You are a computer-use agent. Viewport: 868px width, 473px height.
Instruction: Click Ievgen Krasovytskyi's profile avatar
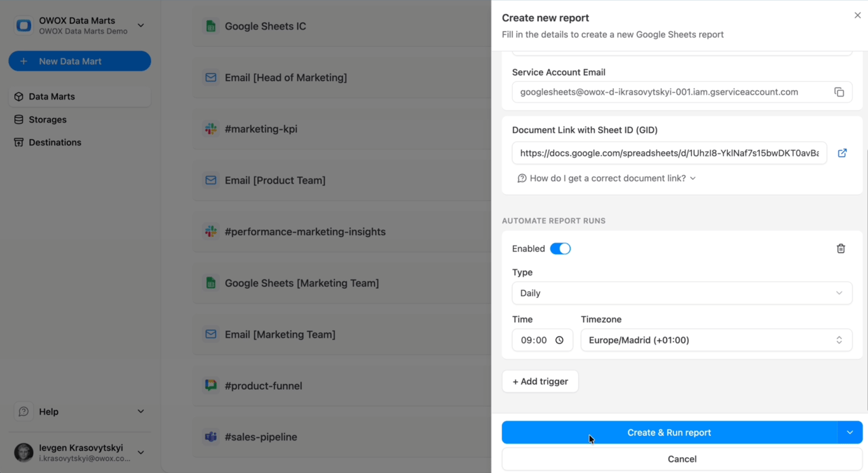click(24, 452)
